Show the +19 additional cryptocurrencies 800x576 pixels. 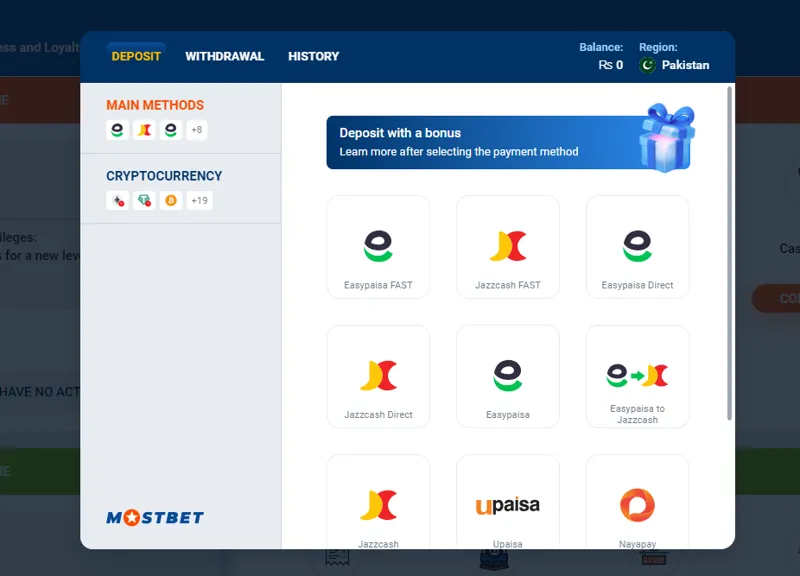198,200
